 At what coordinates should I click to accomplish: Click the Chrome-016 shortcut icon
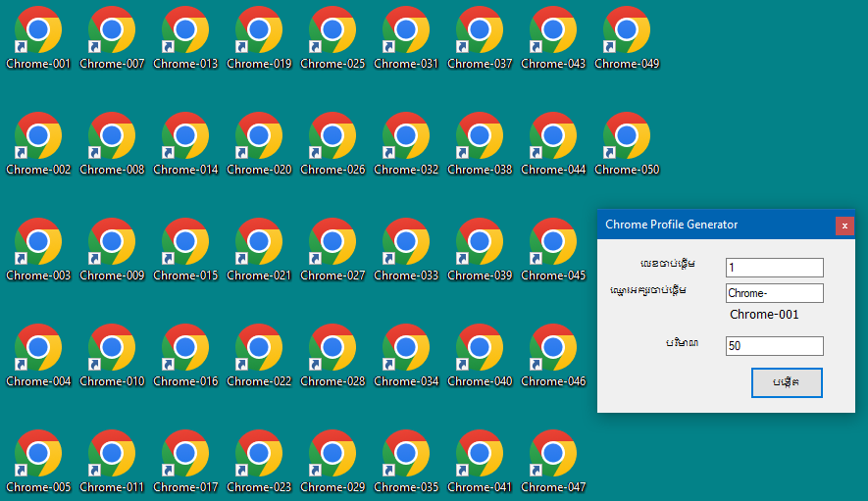pyautogui.click(x=185, y=355)
